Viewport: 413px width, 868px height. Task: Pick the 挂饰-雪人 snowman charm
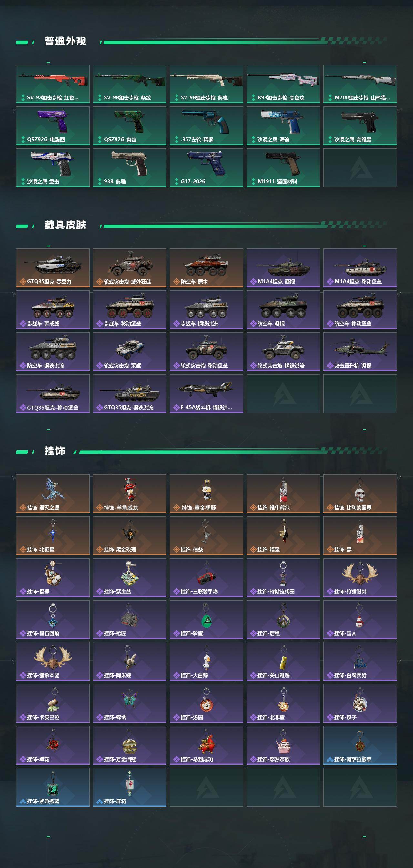[360, 619]
